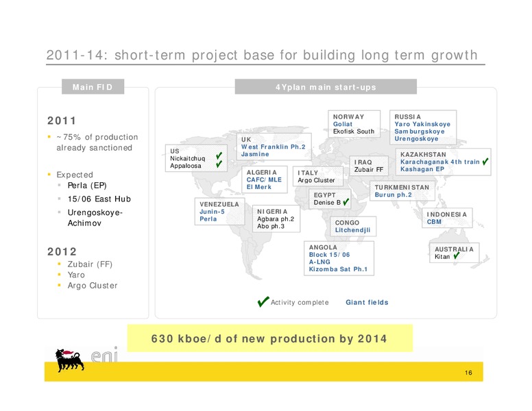The height and width of the screenshot is (411, 532).
Task: Click Urengoskoye in the Russia box
Action: pos(416,138)
